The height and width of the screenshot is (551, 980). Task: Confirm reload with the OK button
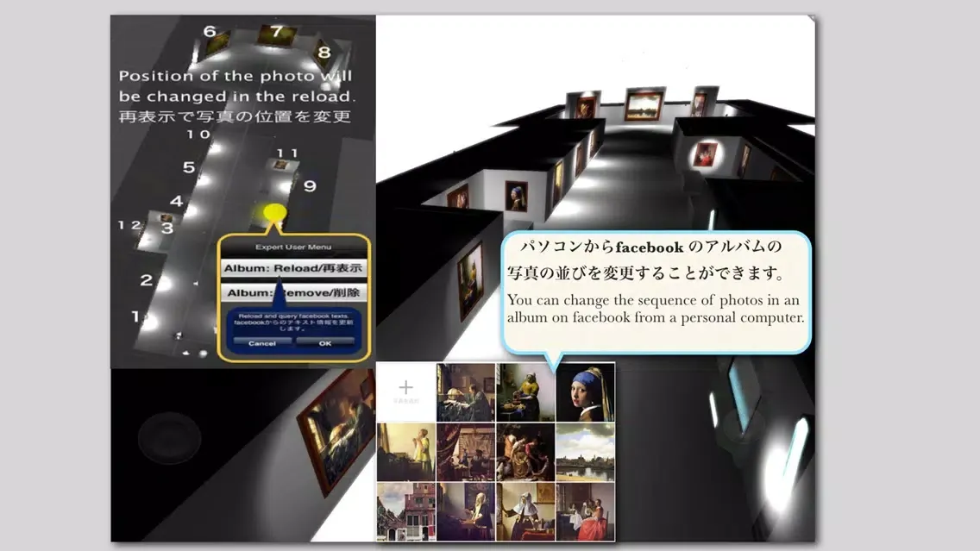point(325,343)
